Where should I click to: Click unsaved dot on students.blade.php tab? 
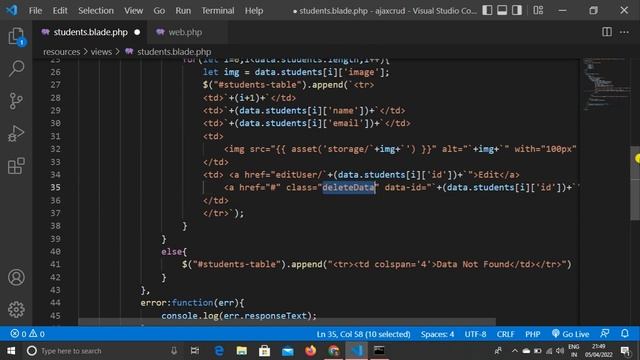(x=137, y=32)
